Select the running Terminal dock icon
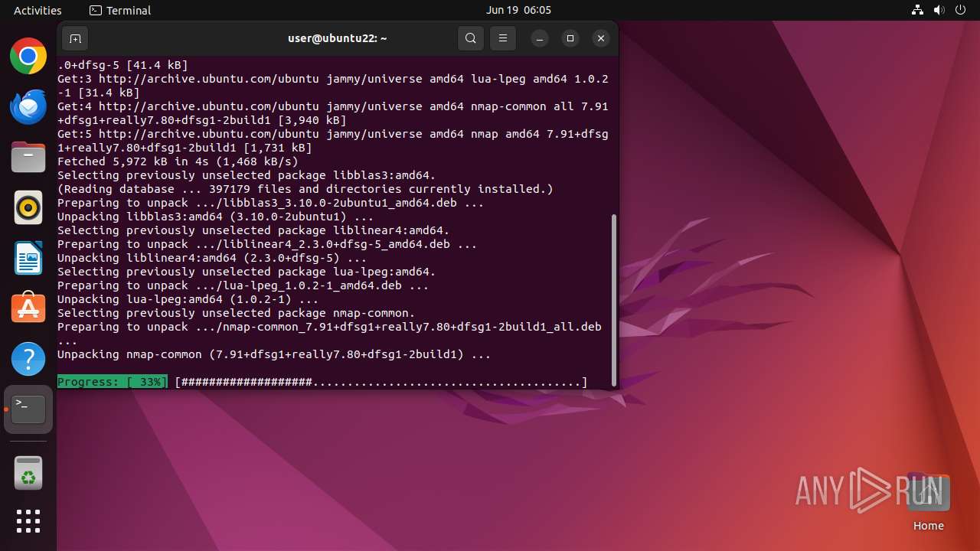980x551 pixels. (28, 409)
